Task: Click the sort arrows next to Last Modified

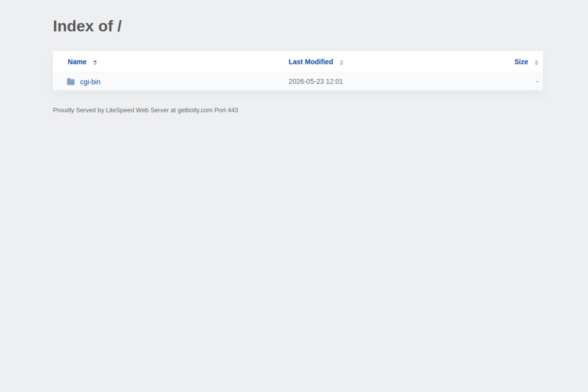Action: click(x=341, y=62)
